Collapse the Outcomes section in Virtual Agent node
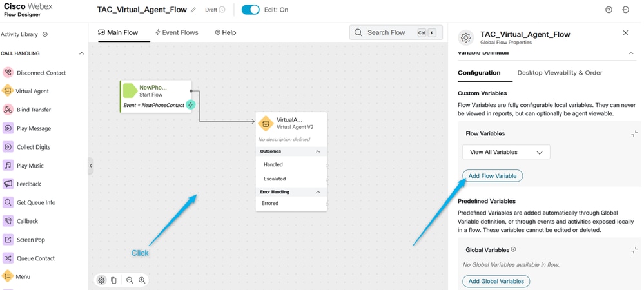This screenshot has height=290, width=644. tap(317, 151)
